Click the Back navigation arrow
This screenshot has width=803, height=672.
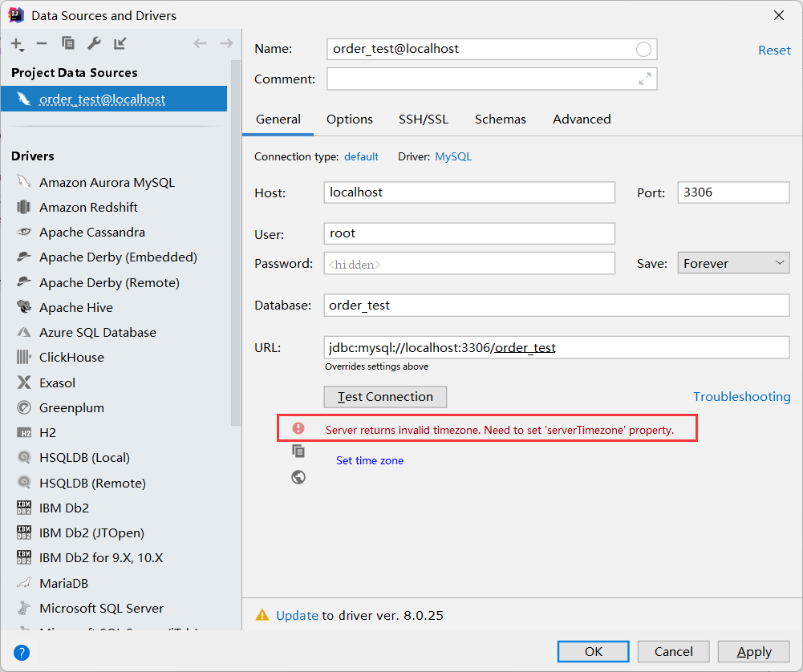(x=200, y=43)
